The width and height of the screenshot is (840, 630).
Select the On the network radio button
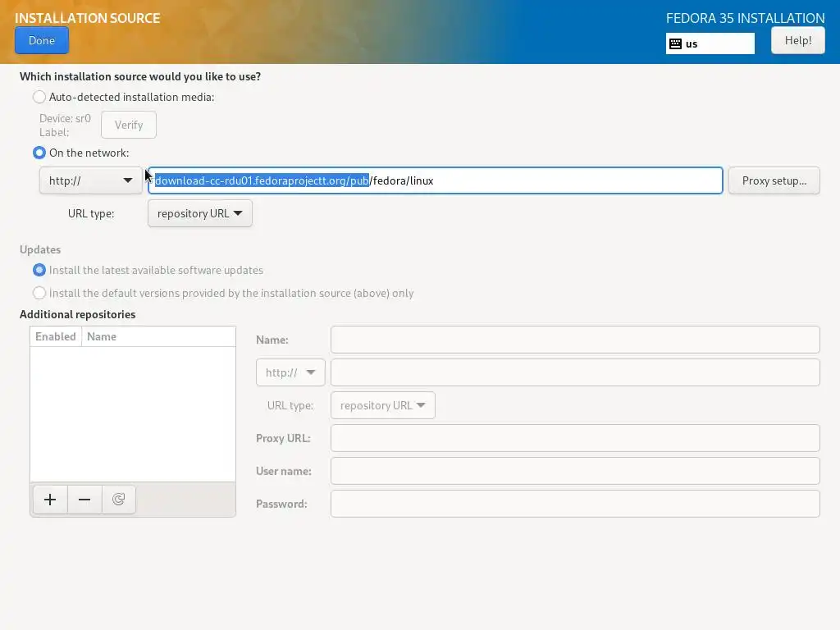[39, 153]
